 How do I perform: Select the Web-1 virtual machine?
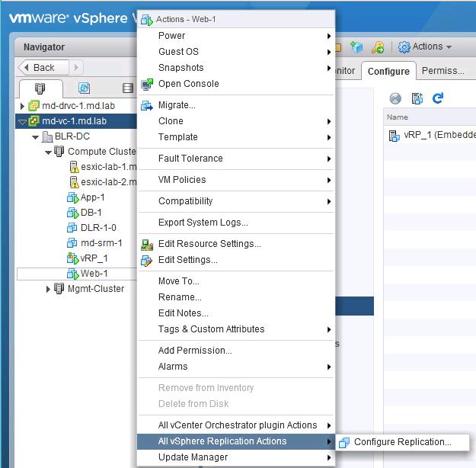(94, 274)
